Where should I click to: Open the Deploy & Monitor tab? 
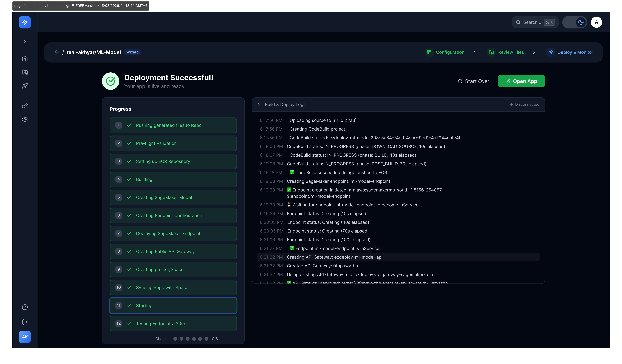click(575, 52)
